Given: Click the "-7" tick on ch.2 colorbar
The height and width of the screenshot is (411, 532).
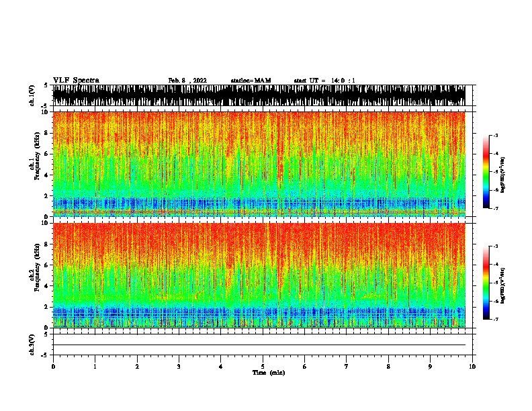Looking at the screenshot, I should [x=496, y=319].
